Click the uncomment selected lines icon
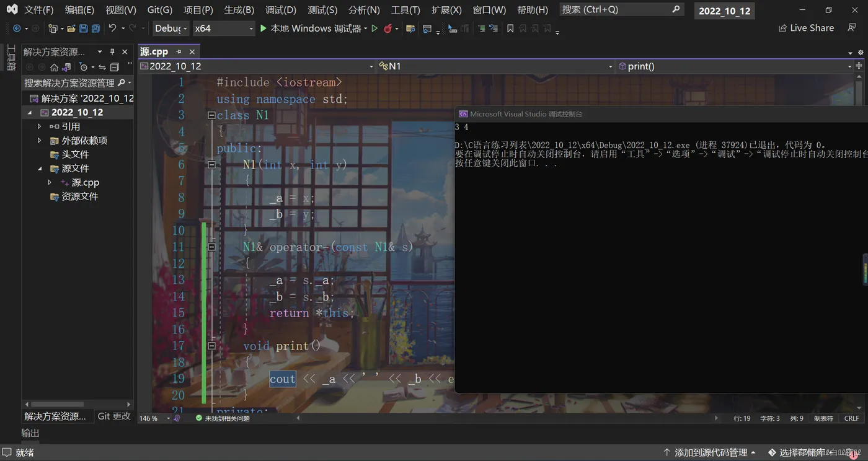This screenshot has height=461, width=868. pos(494,29)
